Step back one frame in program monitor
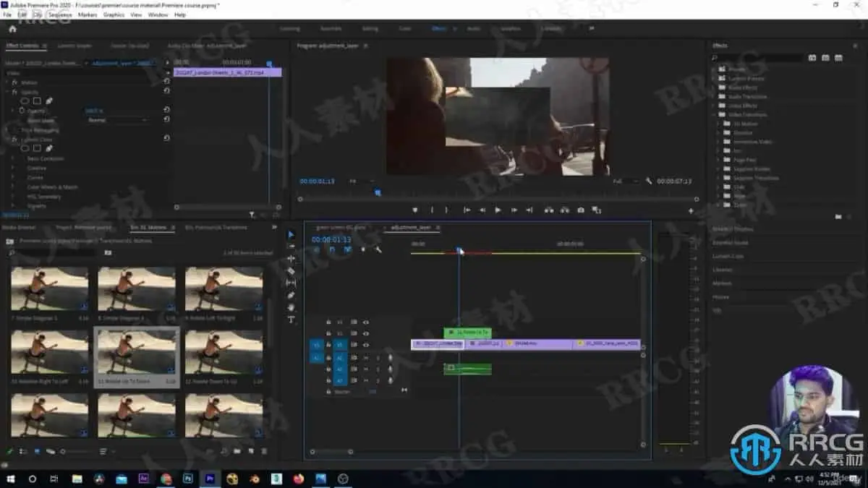This screenshot has height=488, width=868. (482, 210)
